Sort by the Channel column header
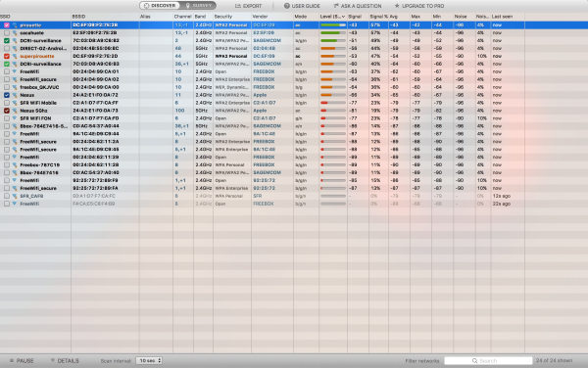Viewport: 588px width, 368px height. click(x=183, y=17)
